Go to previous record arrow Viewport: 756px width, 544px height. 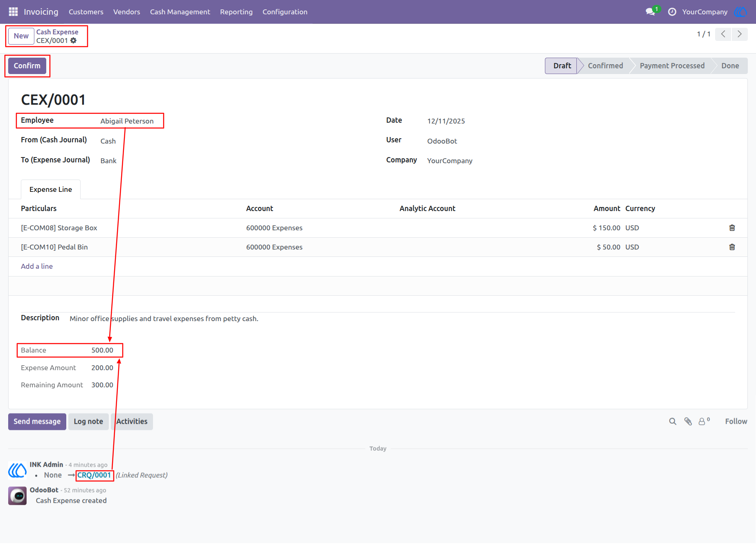723,34
